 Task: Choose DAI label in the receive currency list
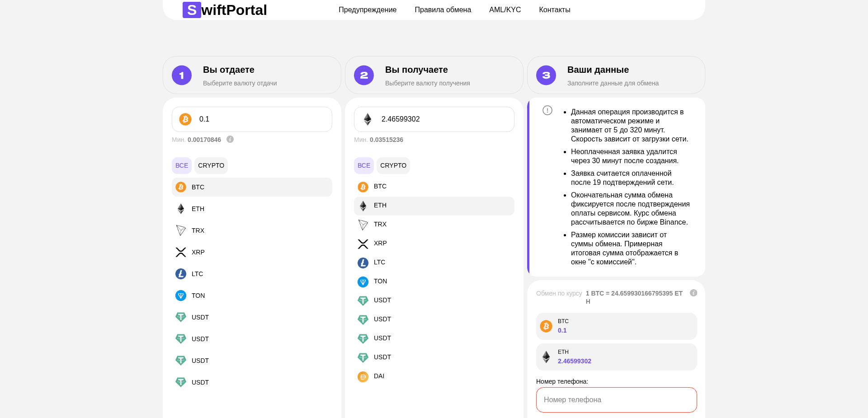(379, 376)
